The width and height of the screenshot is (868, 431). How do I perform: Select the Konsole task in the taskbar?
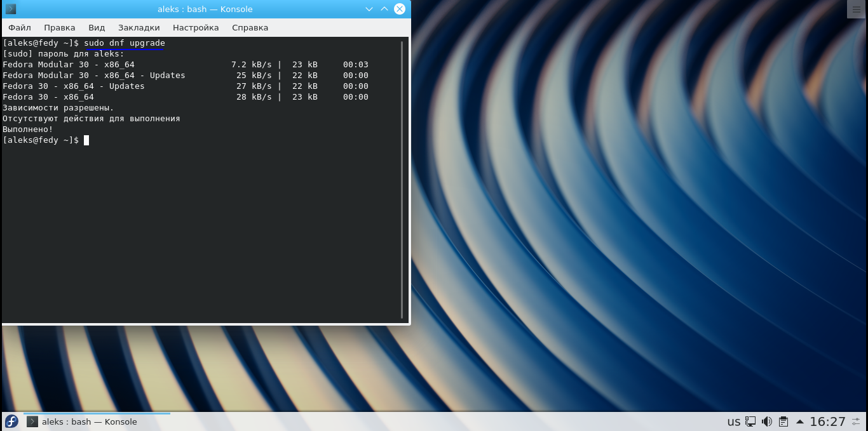point(89,421)
